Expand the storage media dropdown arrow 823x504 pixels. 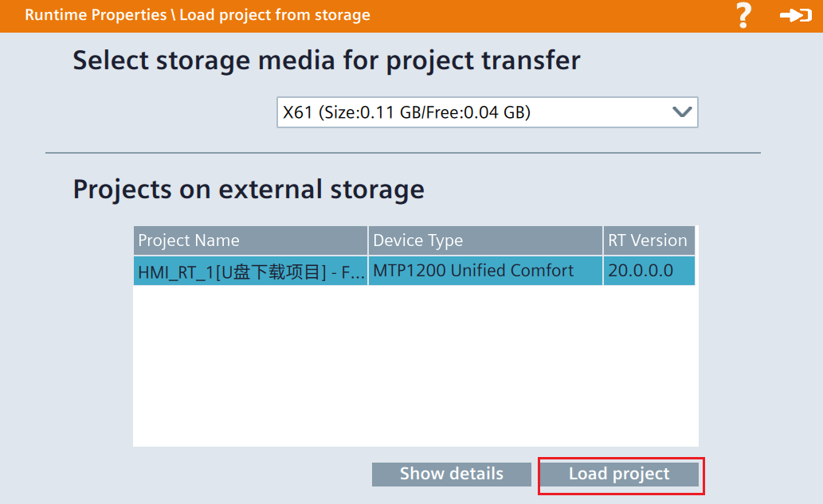coord(682,112)
